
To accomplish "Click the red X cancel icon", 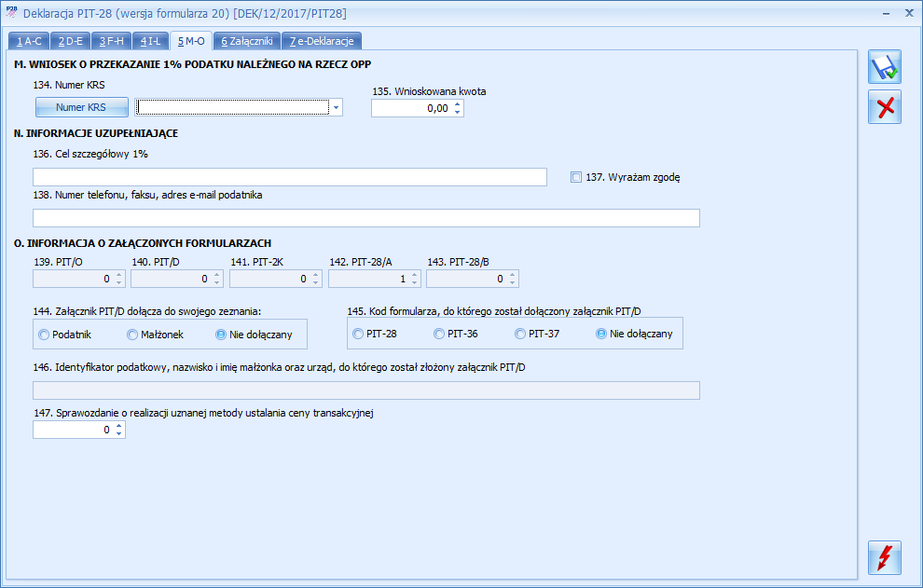I will (883, 107).
